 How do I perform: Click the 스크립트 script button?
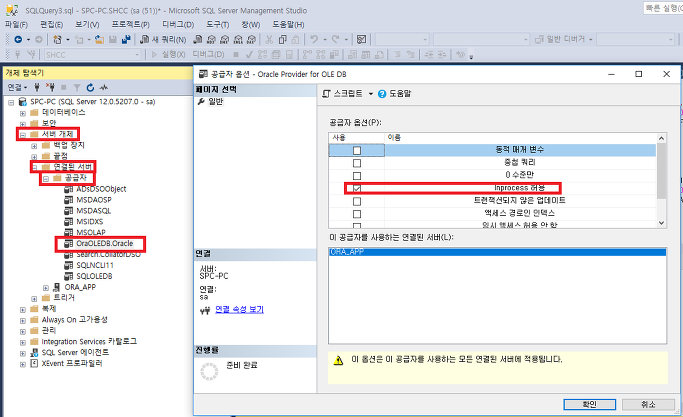point(342,94)
